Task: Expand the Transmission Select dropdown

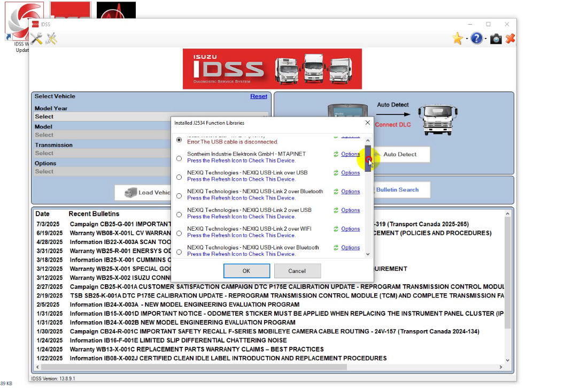Action: [102, 153]
